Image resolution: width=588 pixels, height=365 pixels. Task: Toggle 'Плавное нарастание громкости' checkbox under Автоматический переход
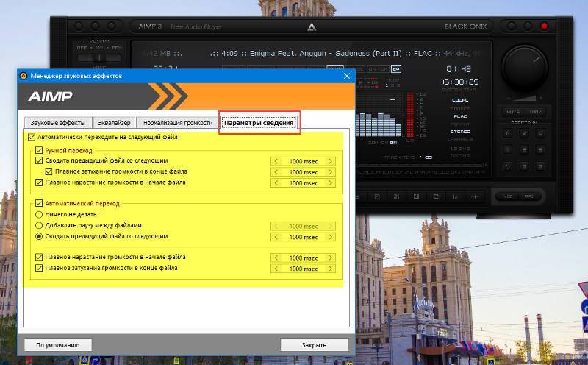[x=39, y=258]
